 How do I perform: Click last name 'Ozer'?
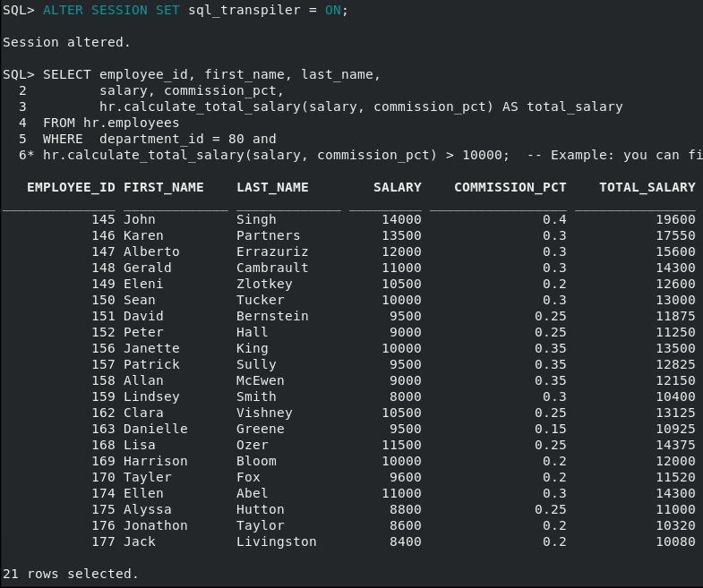253,446
